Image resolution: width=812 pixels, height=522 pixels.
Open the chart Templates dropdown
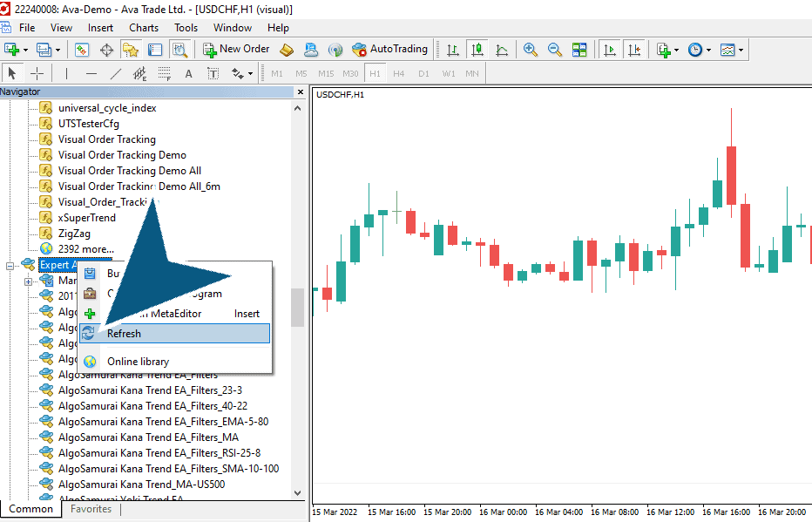pos(732,50)
